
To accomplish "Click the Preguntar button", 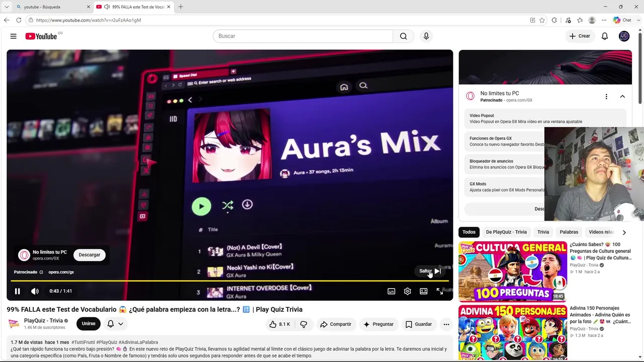I will [378, 324].
